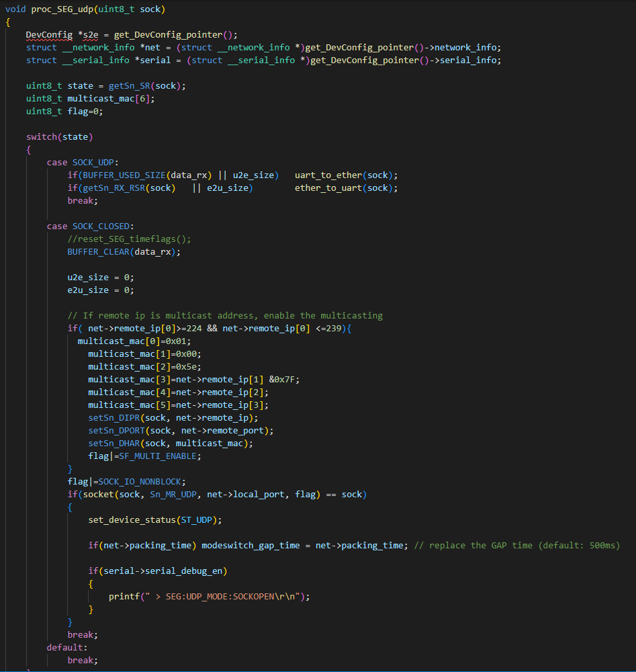Click net->local_port in the socket call
Viewport: 636px width, 672px height.
point(245,495)
